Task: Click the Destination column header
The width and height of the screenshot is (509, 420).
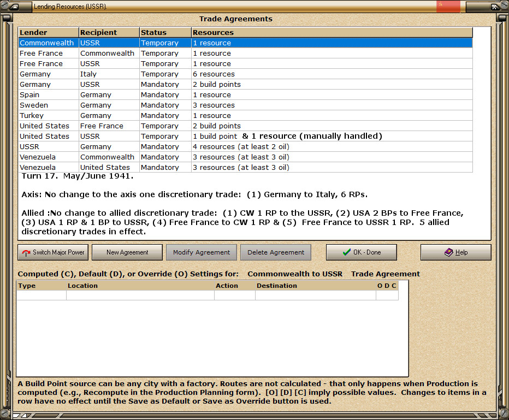Action: click(316, 286)
